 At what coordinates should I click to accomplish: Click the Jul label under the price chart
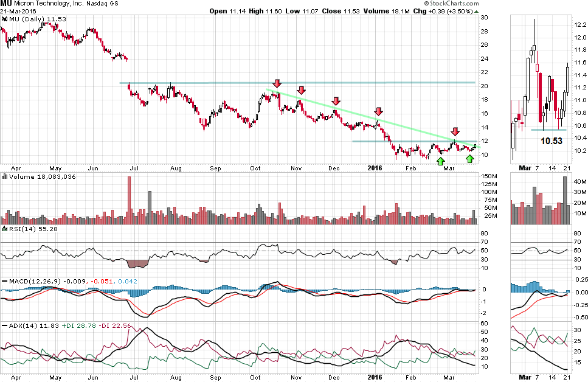pos(134,168)
